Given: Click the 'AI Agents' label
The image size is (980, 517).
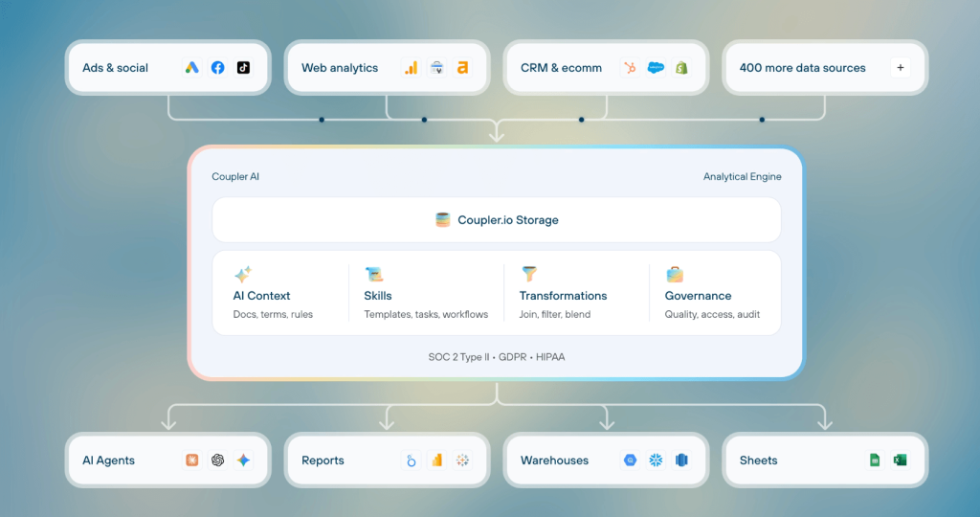Looking at the screenshot, I should pyautogui.click(x=108, y=461).
